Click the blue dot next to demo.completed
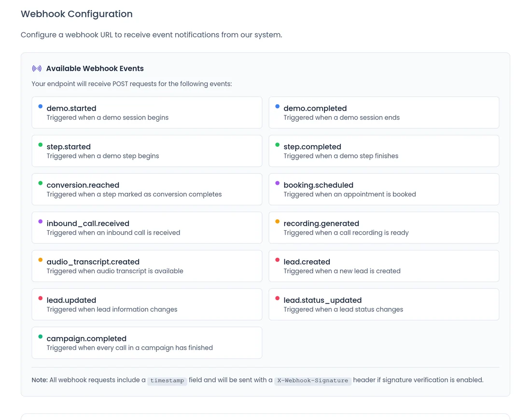Image resolution: width=531 pixels, height=420 pixels. [278, 106]
